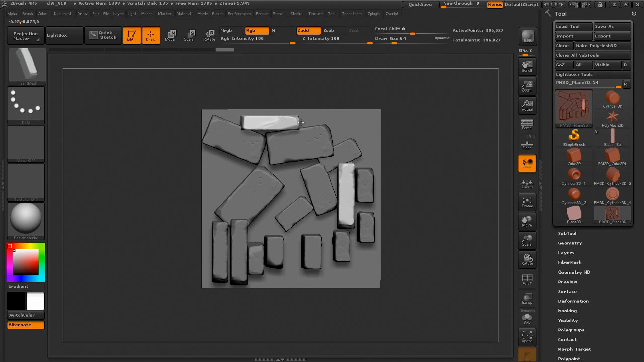Select the Cylinder3D tool thumbnail
The image size is (644, 362).
[612, 99]
